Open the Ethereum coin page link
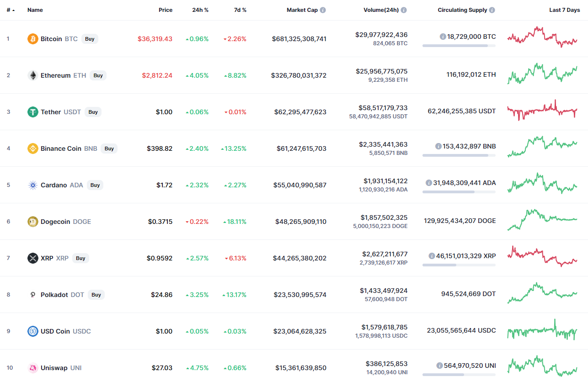The width and height of the screenshot is (588, 382). [63, 75]
